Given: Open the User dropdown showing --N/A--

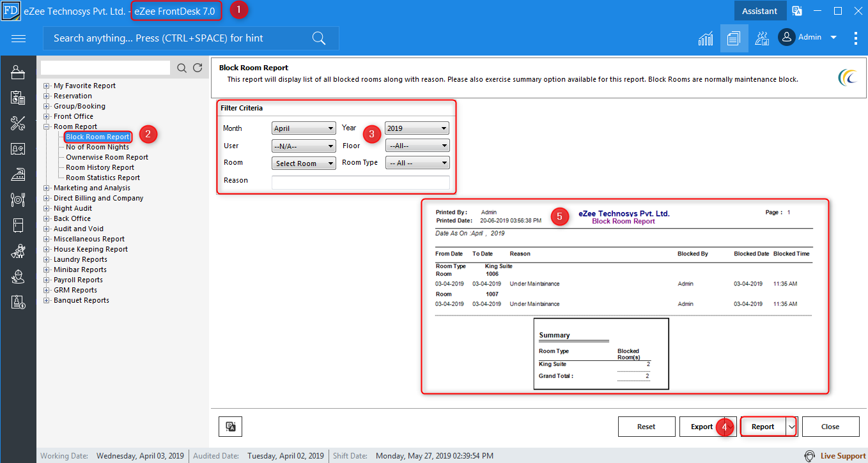Looking at the screenshot, I should click(304, 146).
